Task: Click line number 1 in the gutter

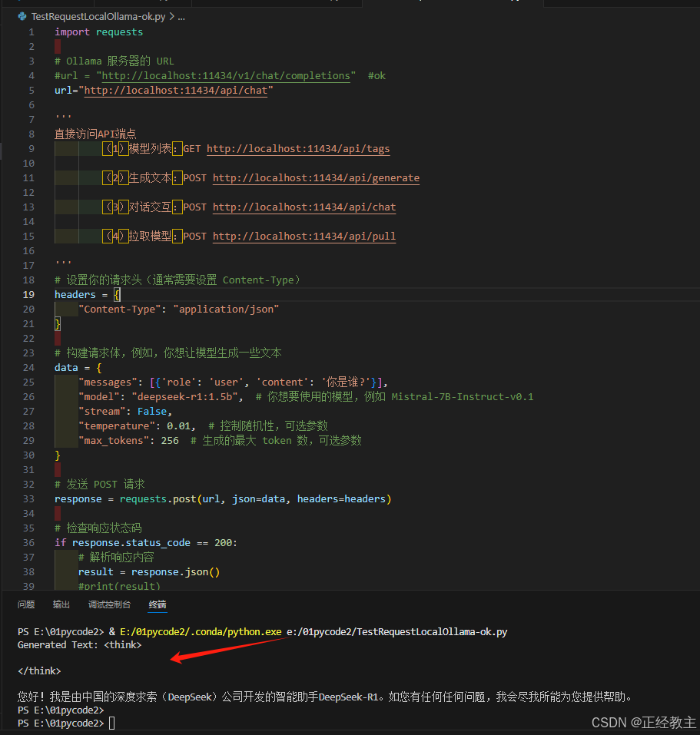Action: point(32,32)
